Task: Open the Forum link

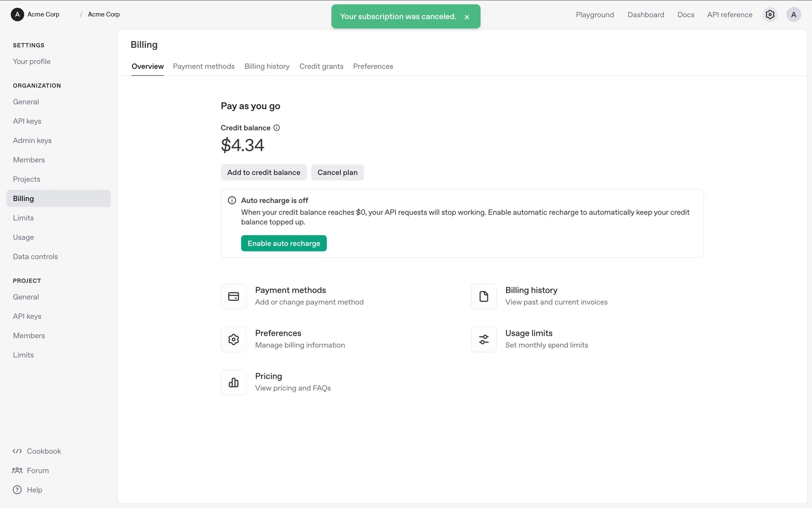Action: click(38, 470)
